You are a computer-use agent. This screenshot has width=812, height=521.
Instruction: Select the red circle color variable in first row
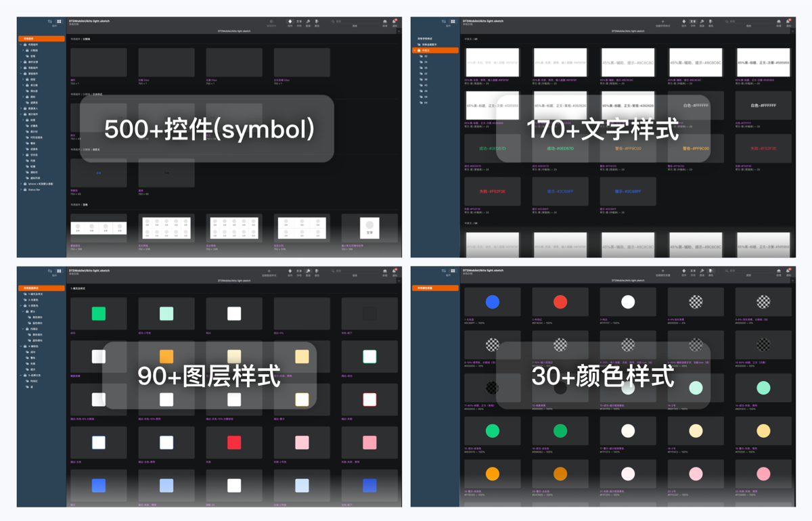[x=560, y=302]
